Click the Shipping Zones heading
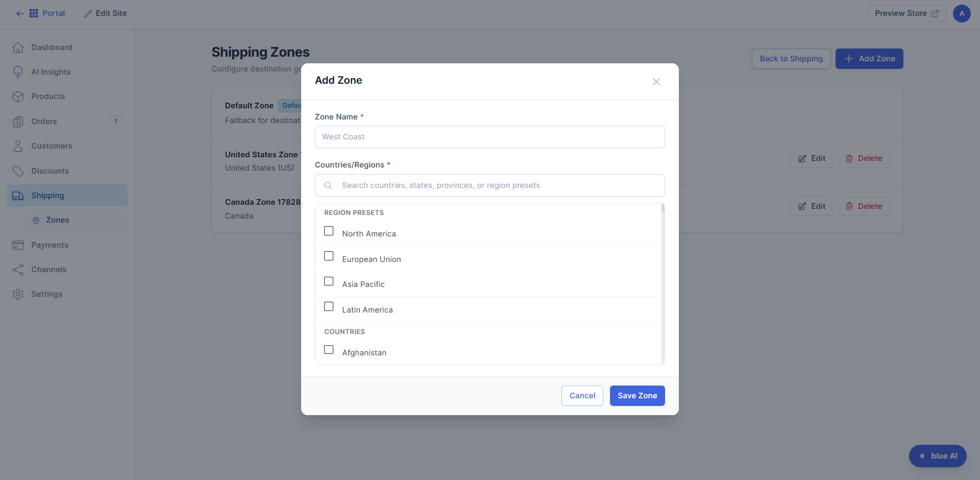 pos(260,52)
